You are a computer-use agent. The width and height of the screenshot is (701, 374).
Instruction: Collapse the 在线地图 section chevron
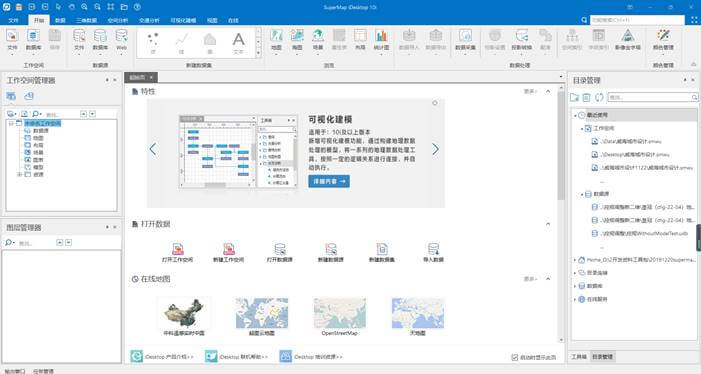[548, 279]
